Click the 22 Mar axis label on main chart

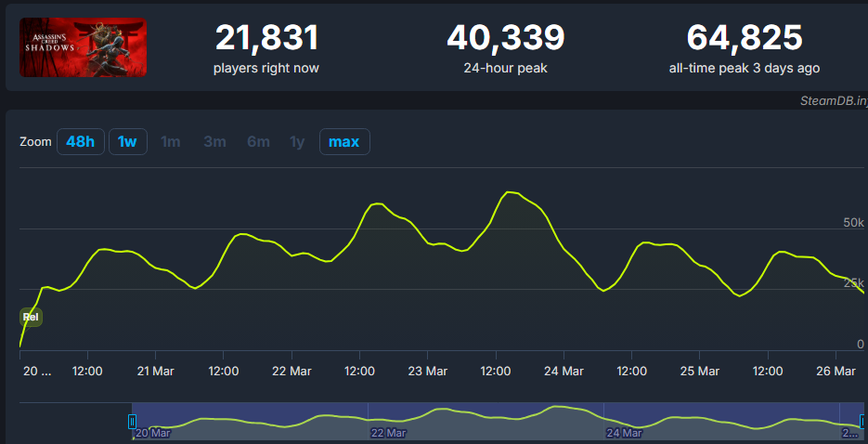pyautogui.click(x=291, y=371)
